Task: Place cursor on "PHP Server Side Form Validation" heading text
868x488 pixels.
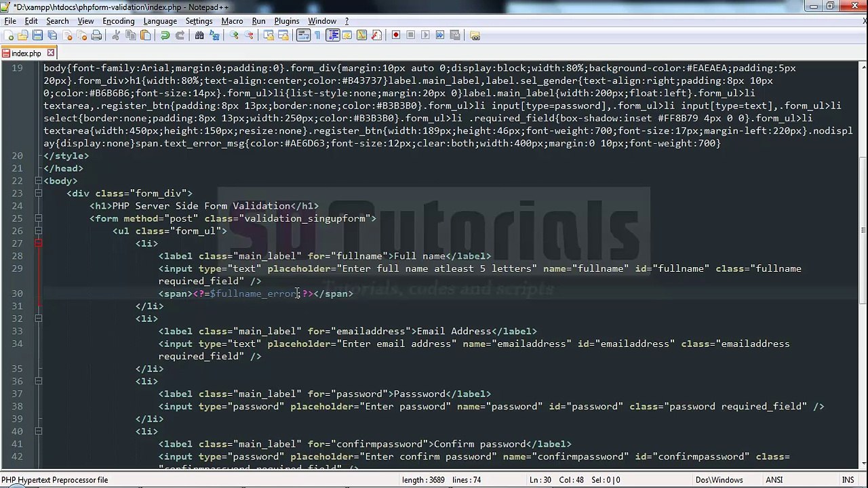Action: point(201,206)
